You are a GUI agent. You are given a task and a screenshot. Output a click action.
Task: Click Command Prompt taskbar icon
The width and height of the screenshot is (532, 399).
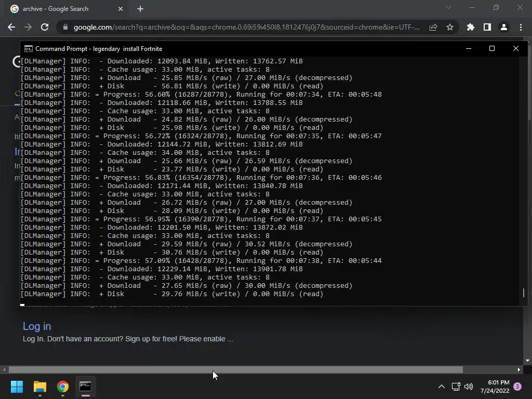point(86,387)
